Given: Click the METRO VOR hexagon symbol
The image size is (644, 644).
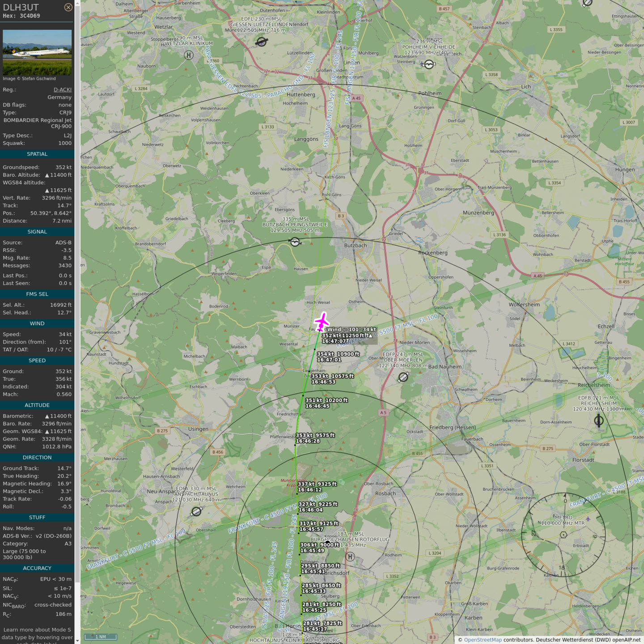Looking at the screenshot, I should tap(563, 535).
